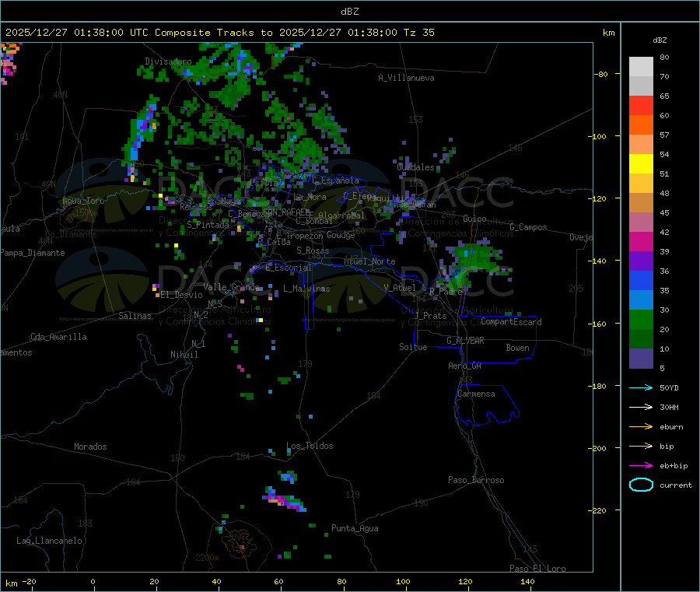This screenshot has height=592, width=700.
Task: Click the 'Los_Toldos' map label
Action: coord(310,446)
